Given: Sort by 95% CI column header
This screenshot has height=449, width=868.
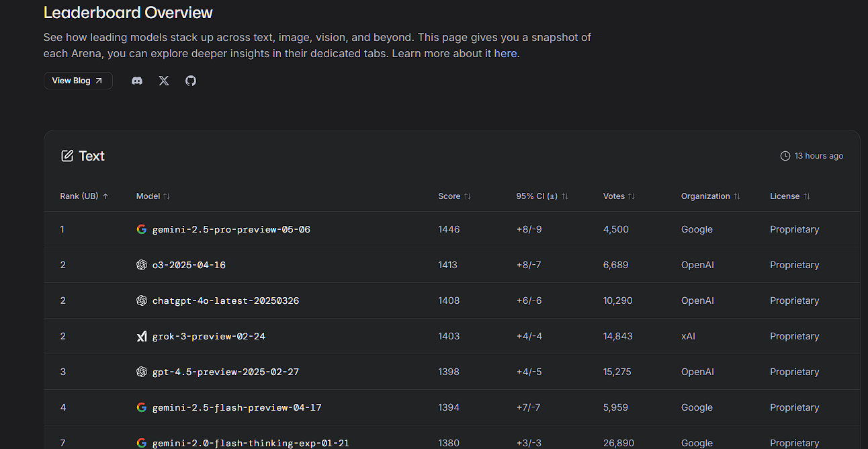Looking at the screenshot, I should coord(542,196).
